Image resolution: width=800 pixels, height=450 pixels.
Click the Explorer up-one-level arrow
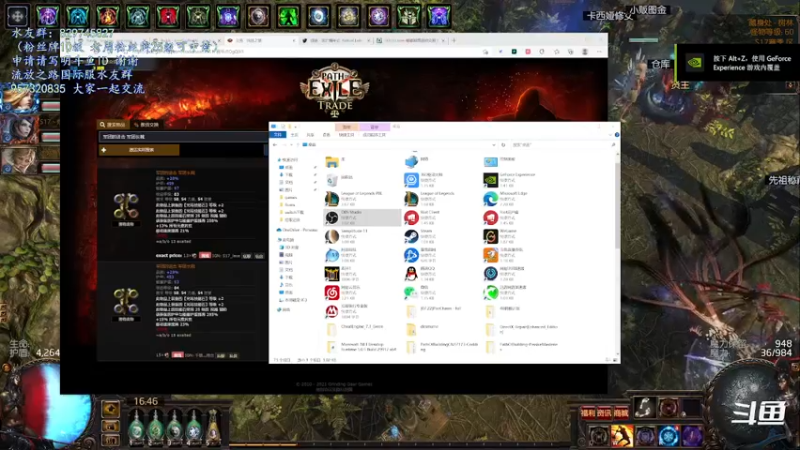click(298, 145)
